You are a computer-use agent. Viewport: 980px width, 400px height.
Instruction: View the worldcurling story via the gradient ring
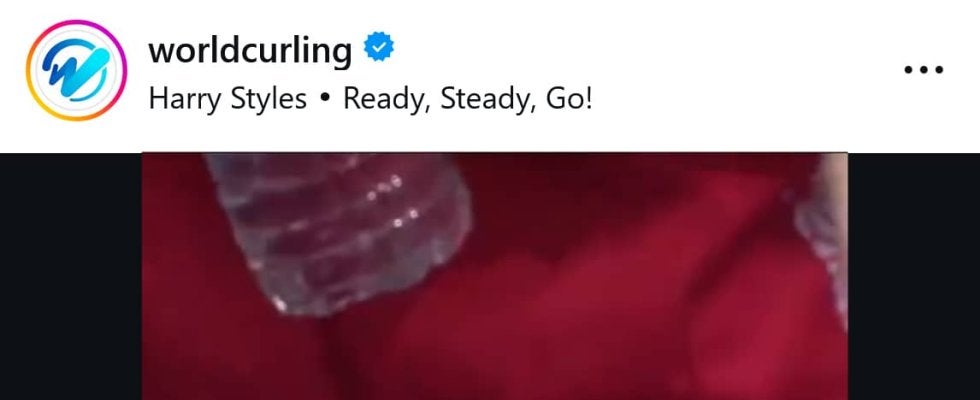(76, 70)
